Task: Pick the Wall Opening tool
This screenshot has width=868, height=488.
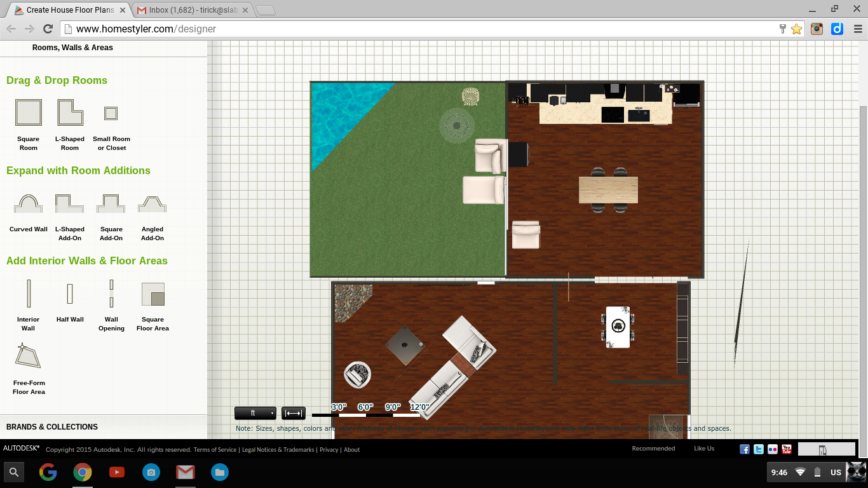Action: point(111,294)
